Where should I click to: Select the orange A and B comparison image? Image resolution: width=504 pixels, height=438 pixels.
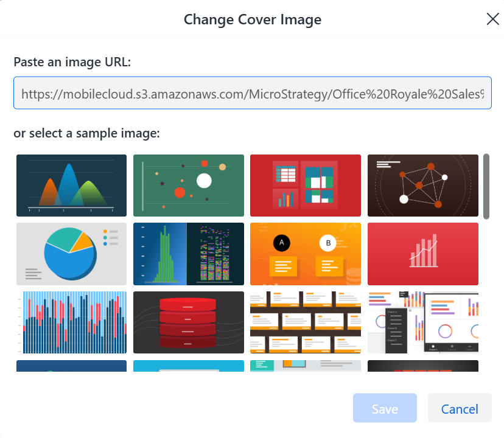(306, 254)
